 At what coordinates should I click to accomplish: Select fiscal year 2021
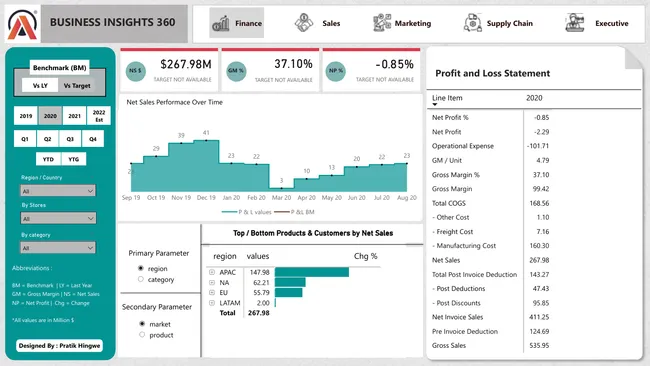coord(75,116)
